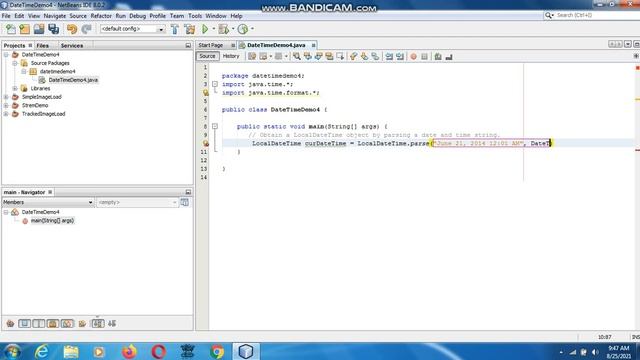Switch to the Files tab
640x360 pixels.
[x=42, y=46]
